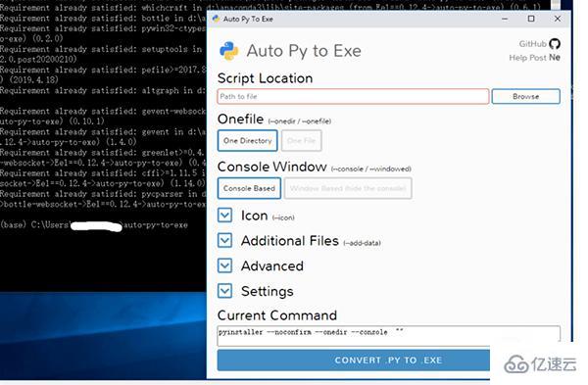Select Window Based (hide the console) option
The image size is (588, 385).
348,188
